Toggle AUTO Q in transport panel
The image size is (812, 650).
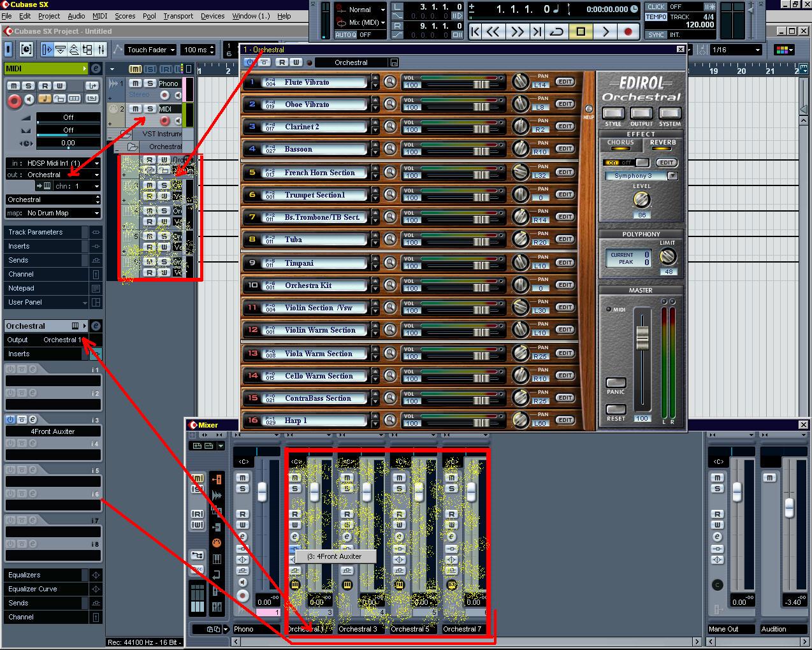click(x=345, y=35)
